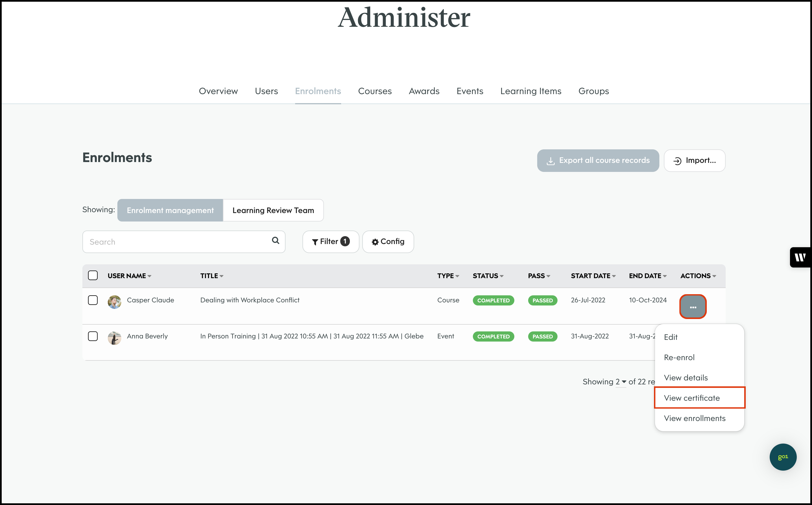Click Export all course records button
Screen dimensions: 812x505
coord(598,160)
